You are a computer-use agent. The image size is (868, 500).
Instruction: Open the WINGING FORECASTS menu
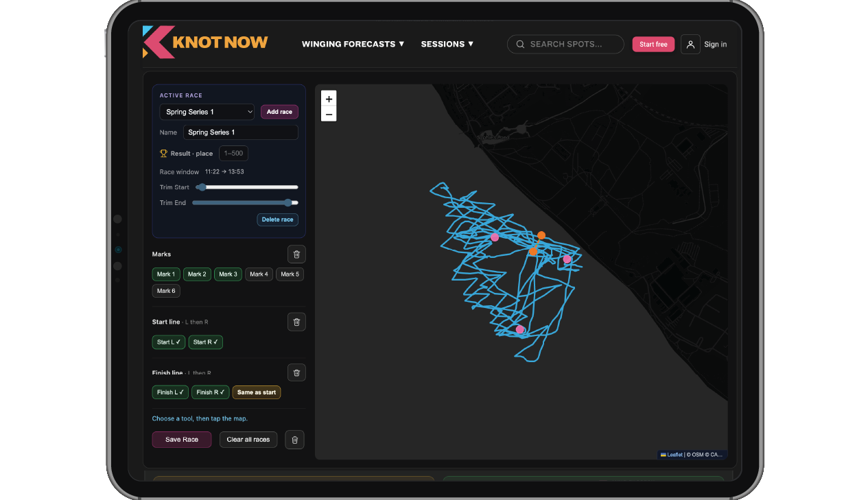coord(353,44)
